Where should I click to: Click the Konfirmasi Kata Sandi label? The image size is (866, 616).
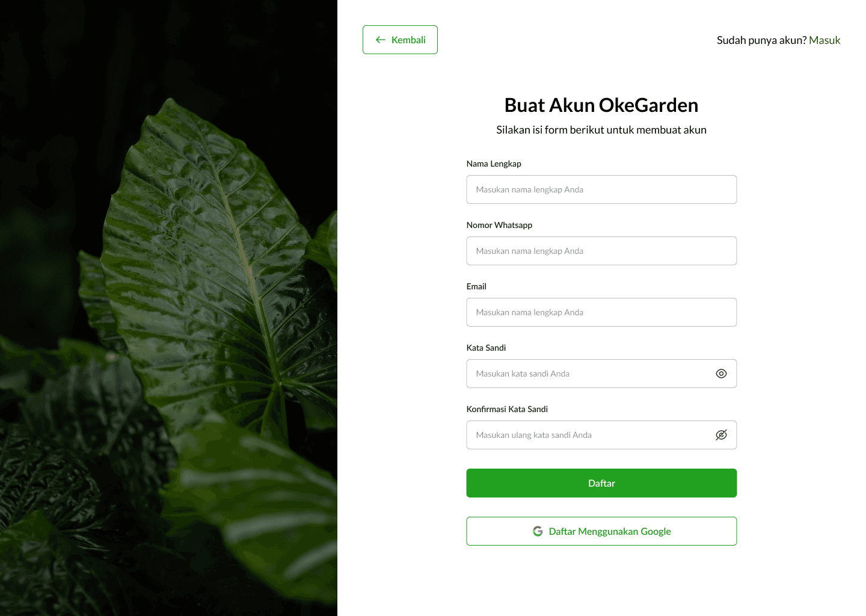click(507, 409)
